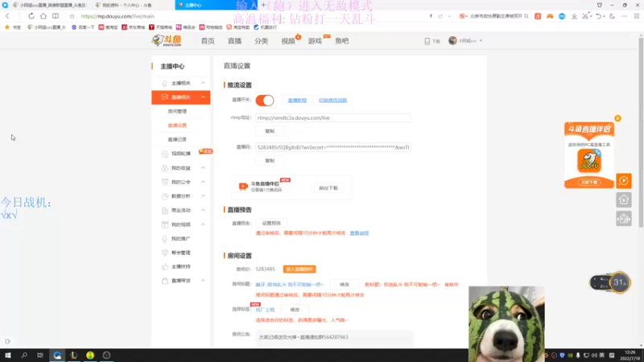Click the League of Legends taskbar icon

tap(73, 355)
